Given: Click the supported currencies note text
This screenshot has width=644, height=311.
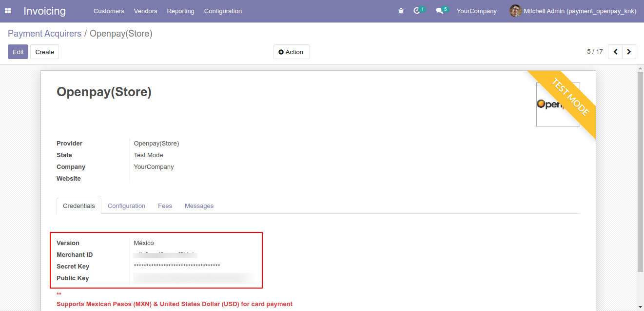Looking at the screenshot, I should tap(175, 304).
